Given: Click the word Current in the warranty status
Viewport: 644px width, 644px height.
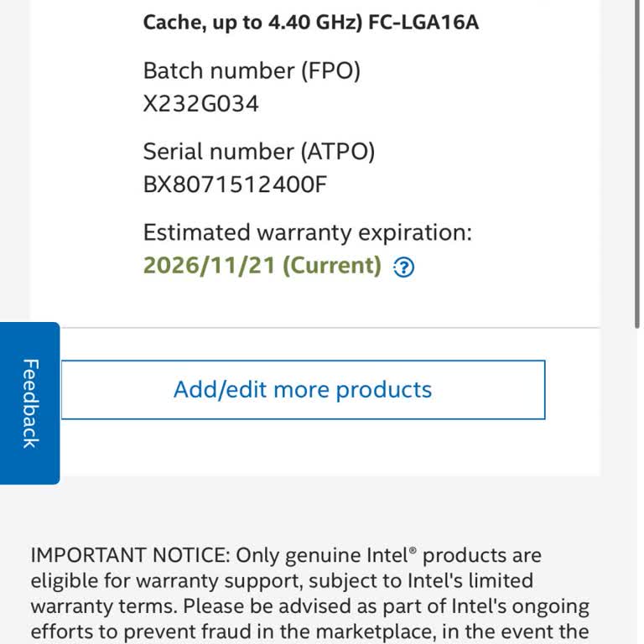Looking at the screenshot, I should [x=331, y=266].
